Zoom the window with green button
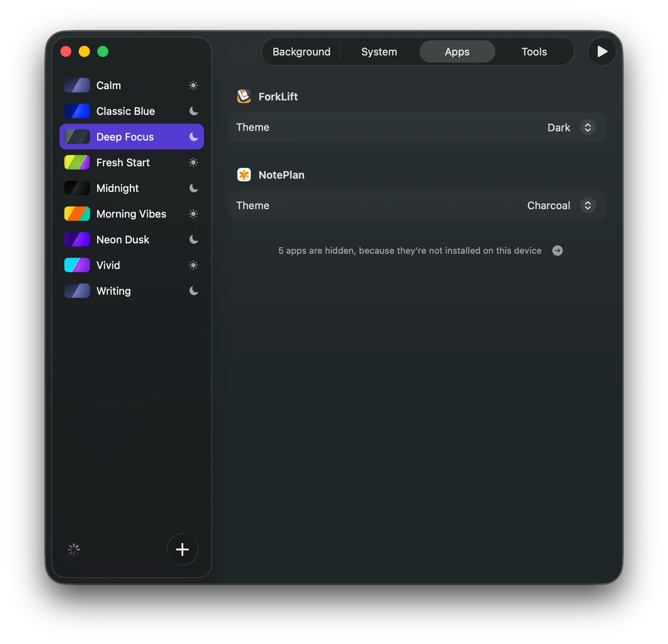Screen dimensions: 668x644 coord(103,51)
